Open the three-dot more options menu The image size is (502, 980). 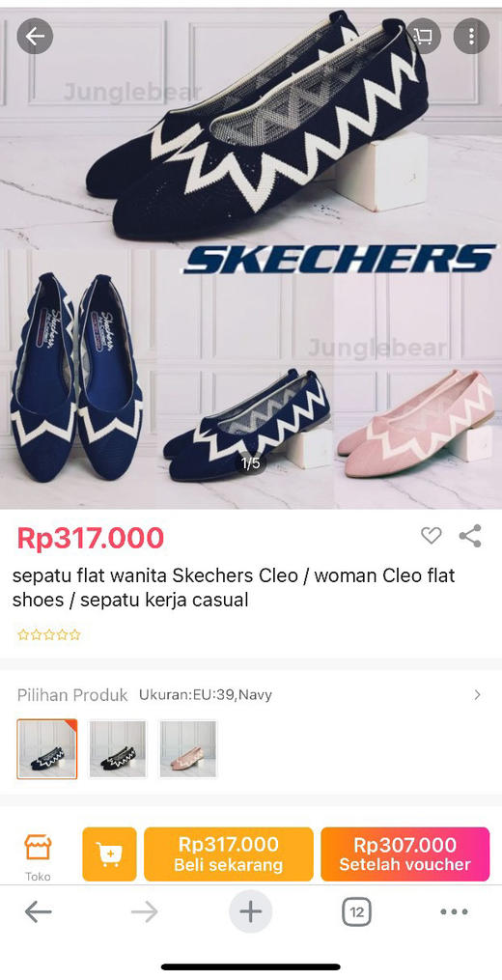pos(471,37)
